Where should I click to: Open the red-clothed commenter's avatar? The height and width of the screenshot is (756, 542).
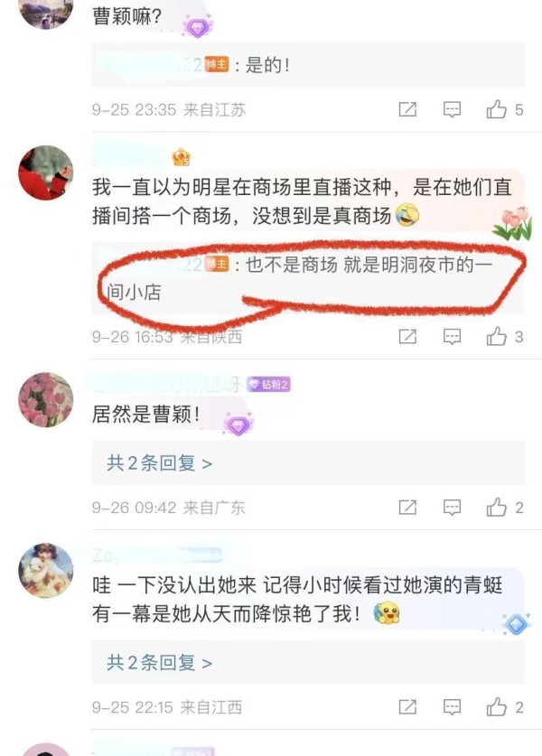[x=46, y=173]
